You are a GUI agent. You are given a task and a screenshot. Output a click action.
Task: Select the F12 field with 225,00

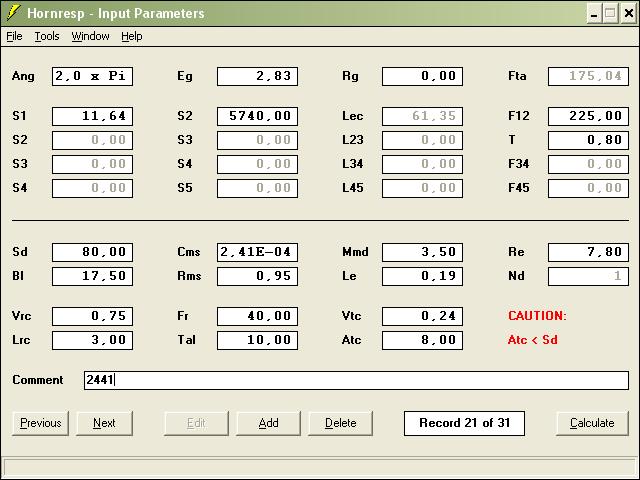[x=588, y=116]
